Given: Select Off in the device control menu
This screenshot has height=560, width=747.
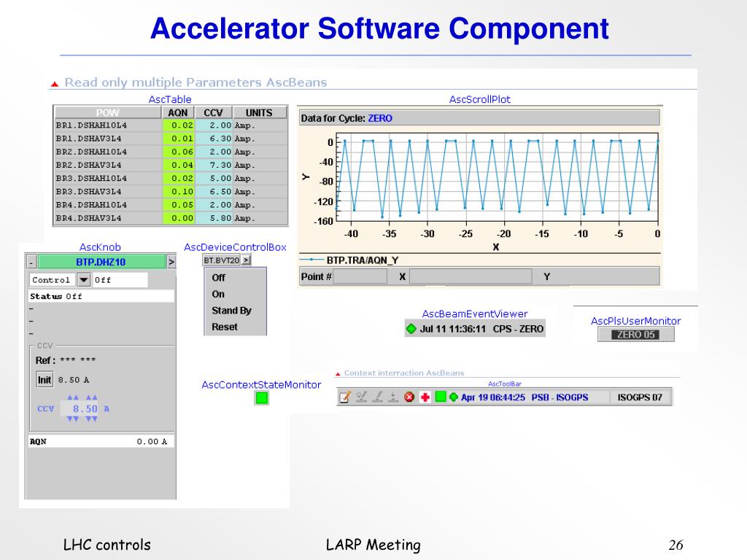Looking at the screenshot, I should coord(219,278).
